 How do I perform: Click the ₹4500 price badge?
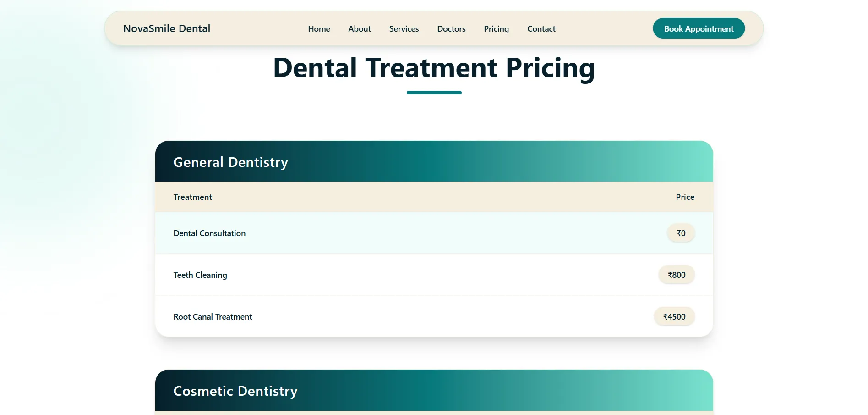[x=674, y=317]
